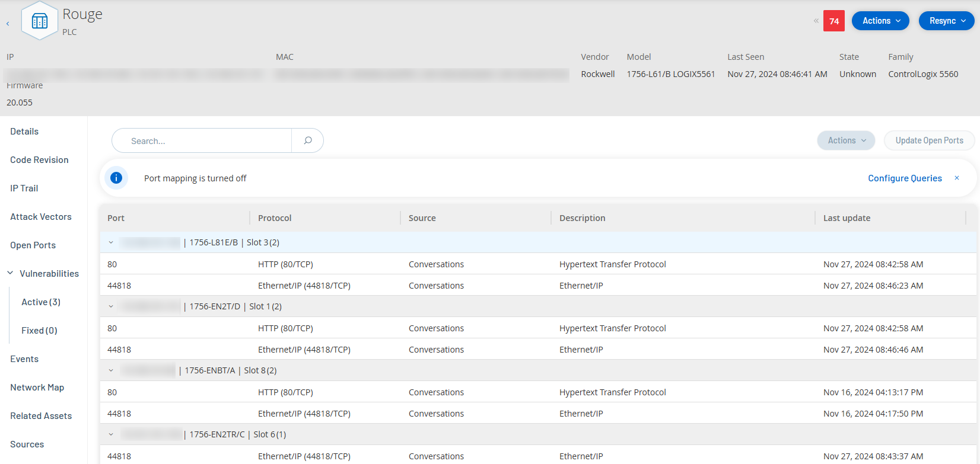This screenshot has width=980, height=464.
Task: Focus the Search input field
Action: click(202, 141)
